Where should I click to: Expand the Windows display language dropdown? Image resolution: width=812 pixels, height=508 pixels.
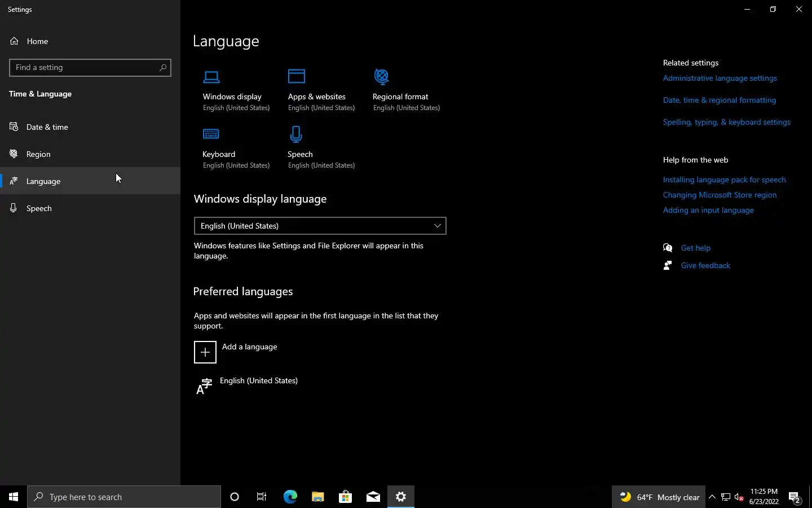[x=320, y=226]
